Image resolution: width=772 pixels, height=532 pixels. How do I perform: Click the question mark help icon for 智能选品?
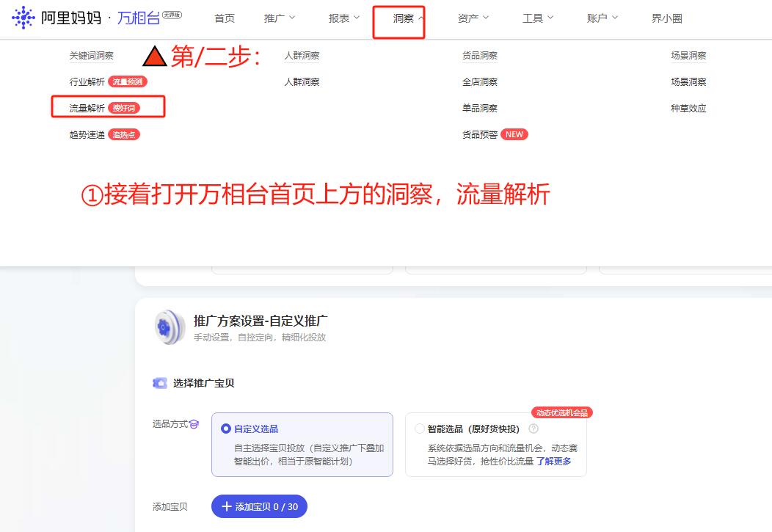point(534,429)
